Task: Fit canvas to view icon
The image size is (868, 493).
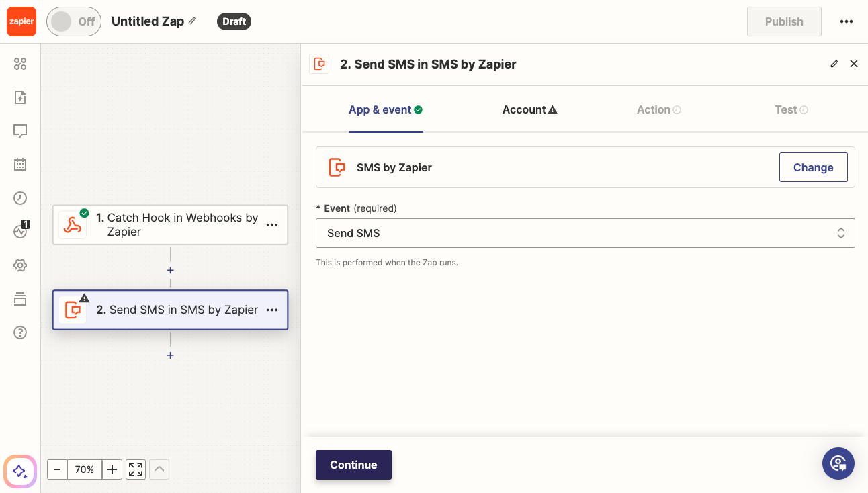Action: tap(136, 469)
